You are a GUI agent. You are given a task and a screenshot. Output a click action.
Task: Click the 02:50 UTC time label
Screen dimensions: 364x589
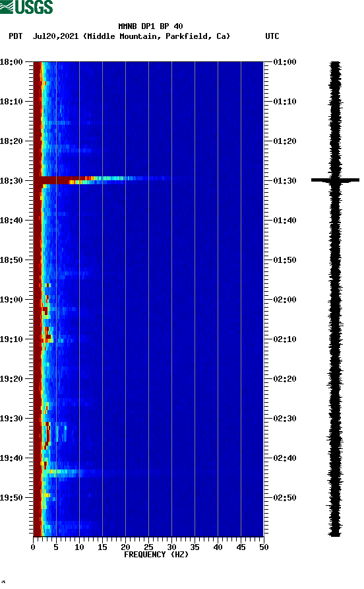click(285, 498)
